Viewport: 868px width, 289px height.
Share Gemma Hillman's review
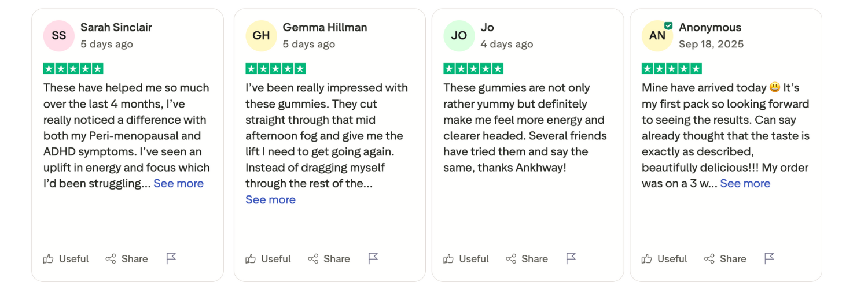click(x=329, y=259)
